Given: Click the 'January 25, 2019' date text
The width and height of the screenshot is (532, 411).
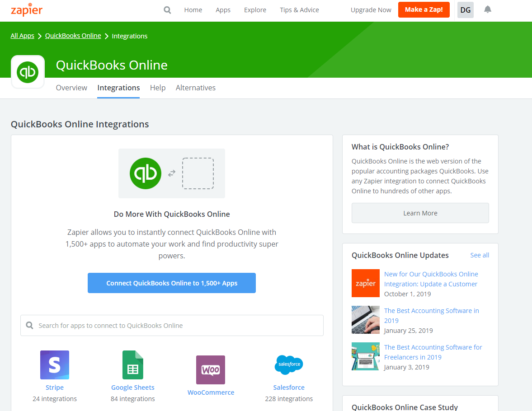Looking at the screenshot, I should point(409,331).
